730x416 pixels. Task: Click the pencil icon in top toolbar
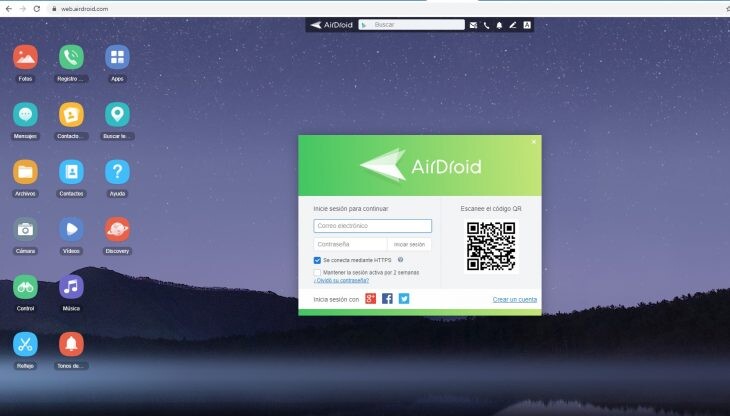(513, 25)
